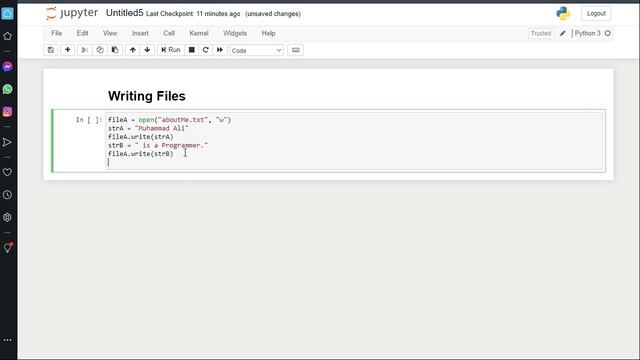Click the In [ ]: cell prompt
The image size is (640, 360).
click(x=89, y=120)
